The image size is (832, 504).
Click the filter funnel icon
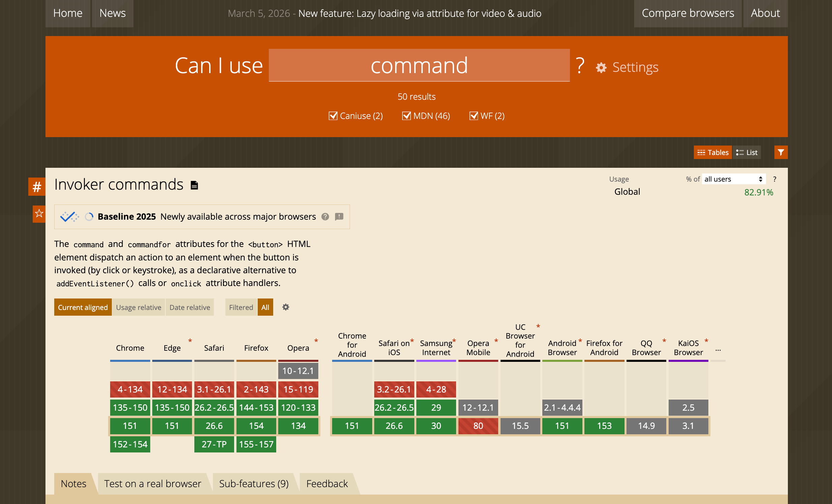point(781,152)
